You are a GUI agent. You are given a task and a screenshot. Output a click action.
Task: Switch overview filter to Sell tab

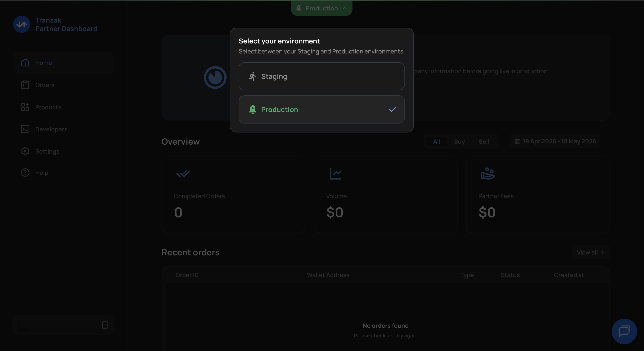coord(484,142)
